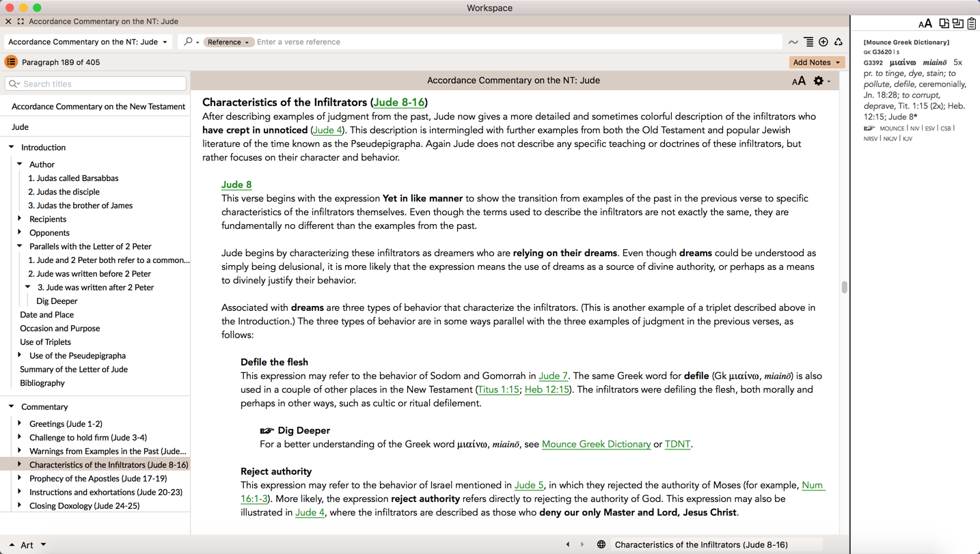This screenshot has width=980, height=554.
Task: Open the Add Notes dropdown
Action: [817, 62]
